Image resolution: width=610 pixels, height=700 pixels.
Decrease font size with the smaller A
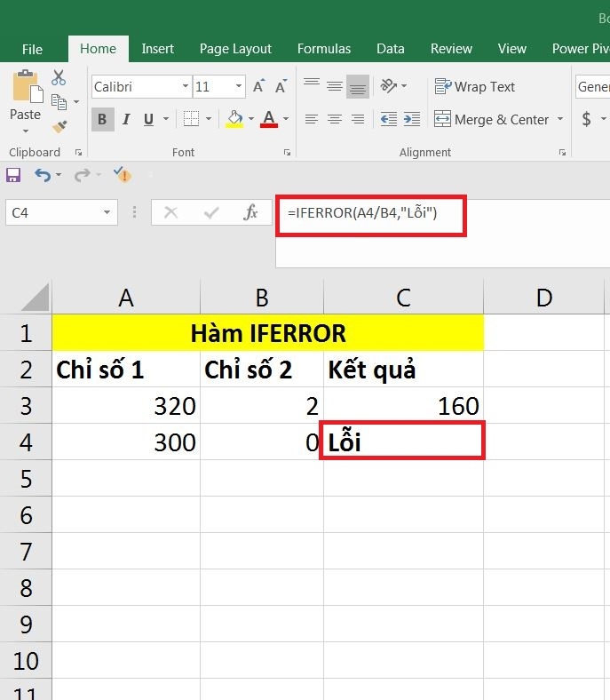pyautogui.click(x=281, y=85)
